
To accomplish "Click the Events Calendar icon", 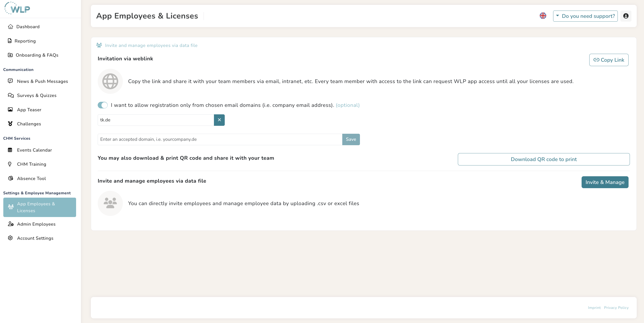I will pyautogui.click(x=10, y=150).
